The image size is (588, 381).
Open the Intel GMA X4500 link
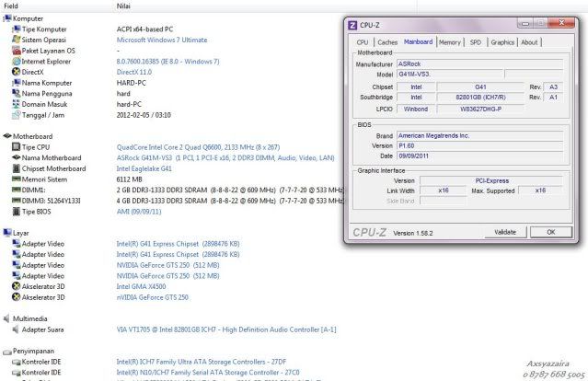pyautogui.click(x=142, y=286)
